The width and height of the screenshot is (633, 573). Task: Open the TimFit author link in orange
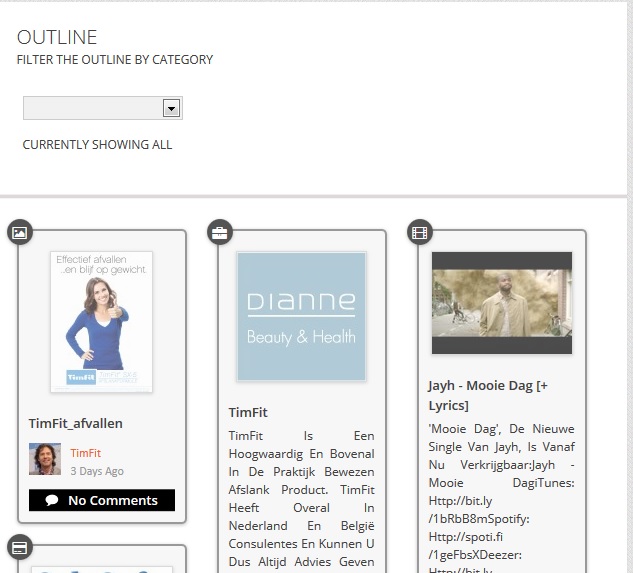pos(86,453)
